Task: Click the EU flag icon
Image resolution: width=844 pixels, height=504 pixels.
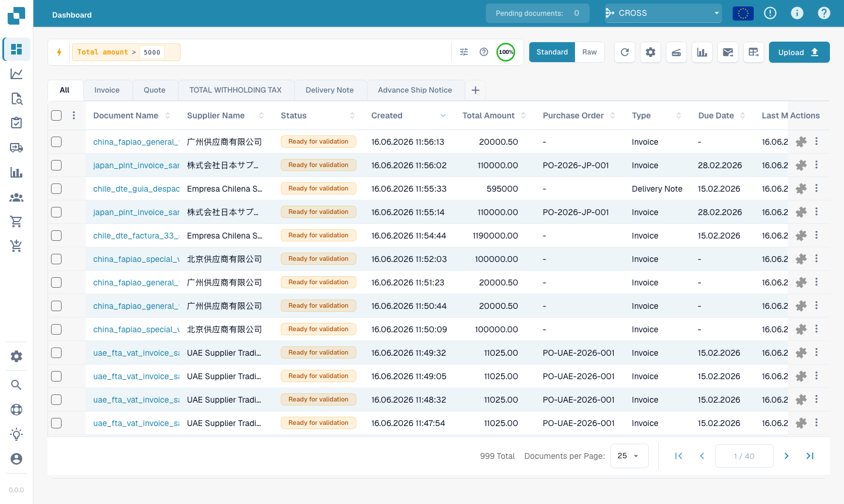Action: click(743, 13)
